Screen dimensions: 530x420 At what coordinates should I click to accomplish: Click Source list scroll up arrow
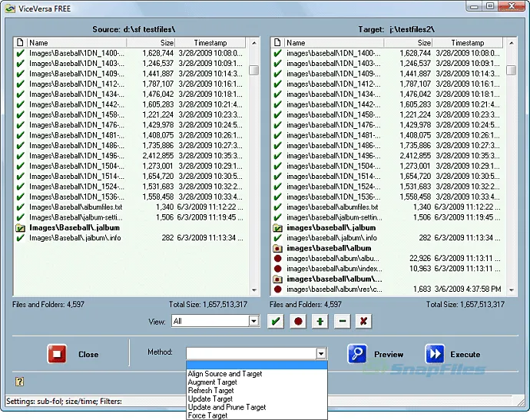point(253,43)
